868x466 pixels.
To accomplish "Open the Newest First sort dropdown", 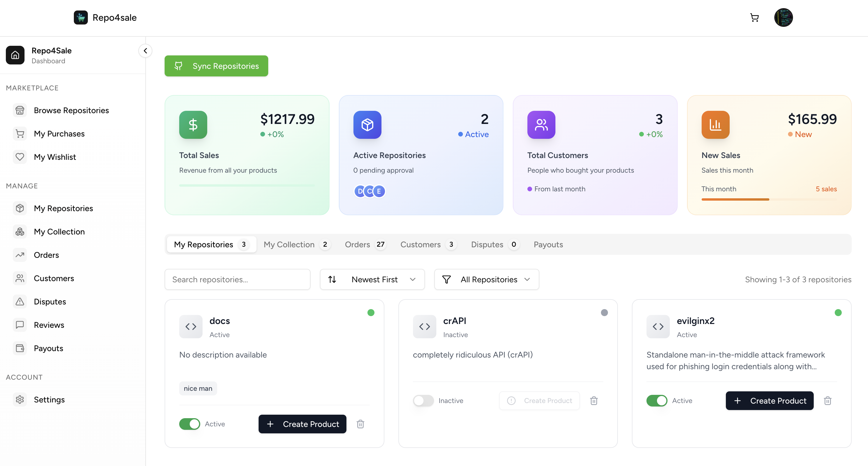I will point(372,279).
